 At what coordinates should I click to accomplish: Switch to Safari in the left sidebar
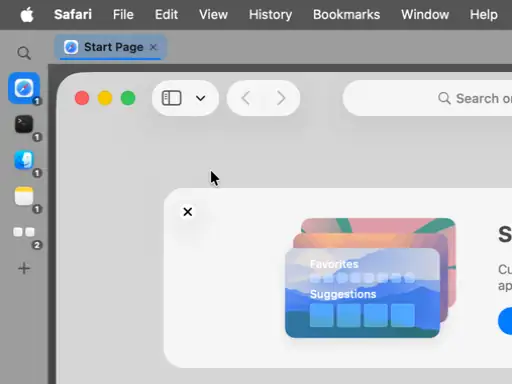24,88
